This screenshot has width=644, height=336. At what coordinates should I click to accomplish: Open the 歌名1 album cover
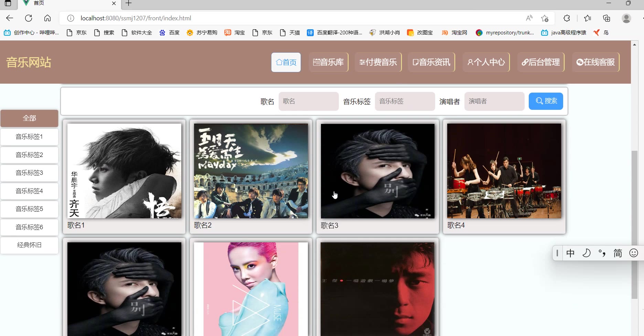[124, 171]
